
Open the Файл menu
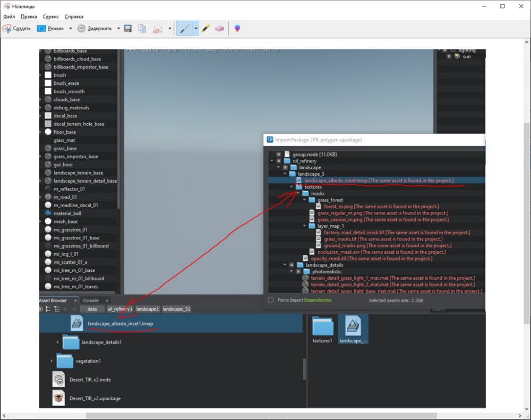tap(9, 16)
